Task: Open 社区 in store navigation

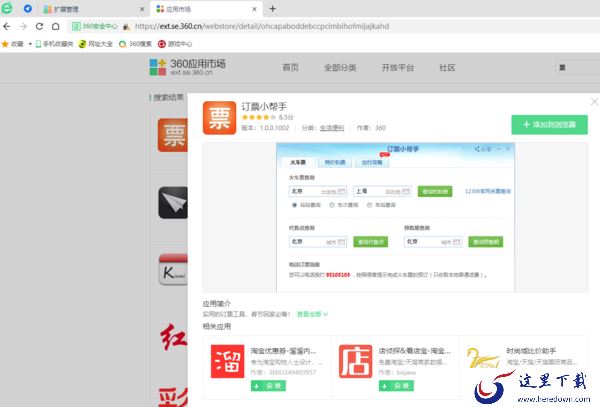Action: [x=447, y=68]
